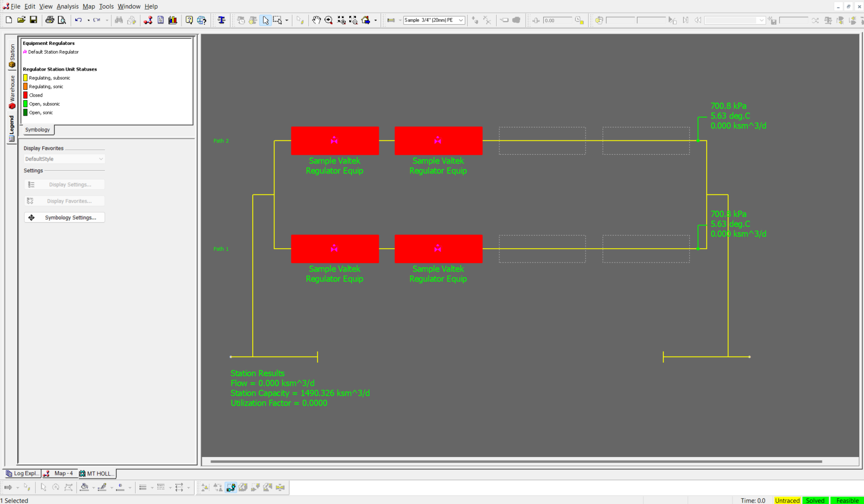Click the Station Capacity = 1490.326 text
Viewport: 864px width, 504px height.
(x=300, y=393)
